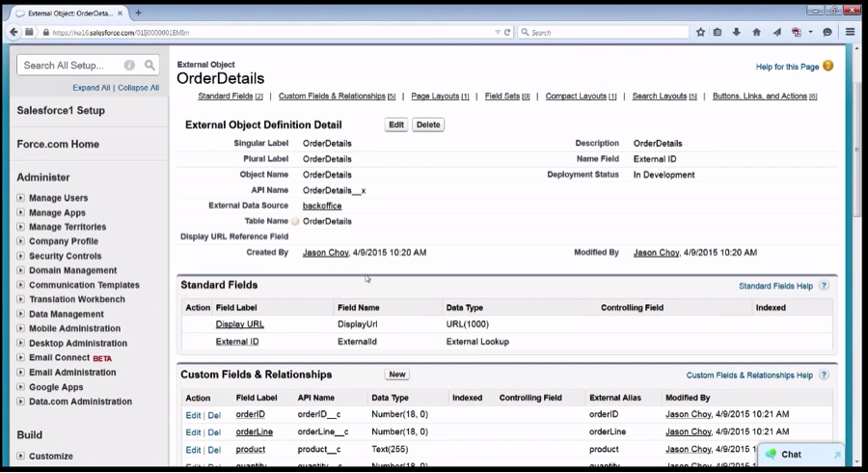Expand Manage Apps tree node

[x=20, y=212]
